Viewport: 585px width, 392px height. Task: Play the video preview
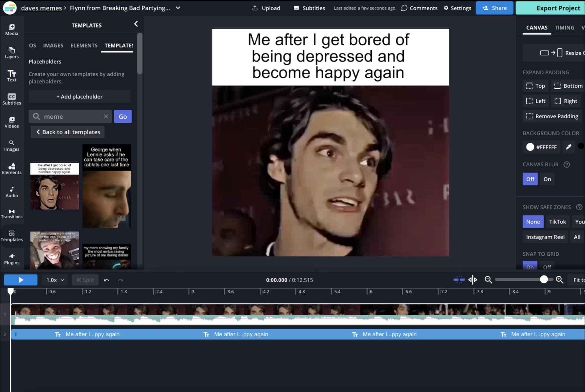tap(20, 280)
